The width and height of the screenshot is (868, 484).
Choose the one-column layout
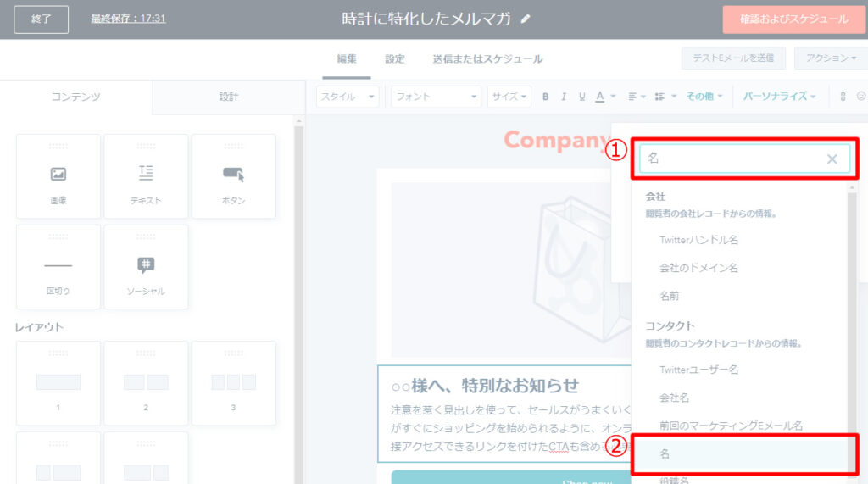pos(58,383)
